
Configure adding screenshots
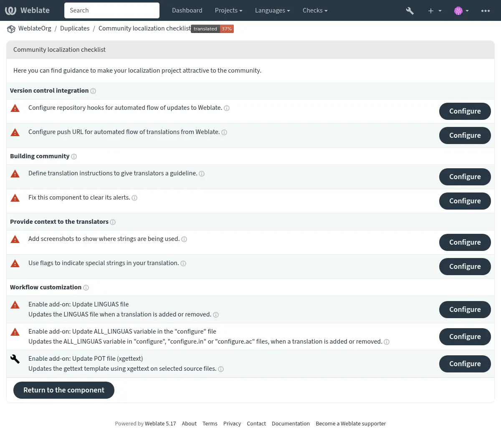(465, 242)
